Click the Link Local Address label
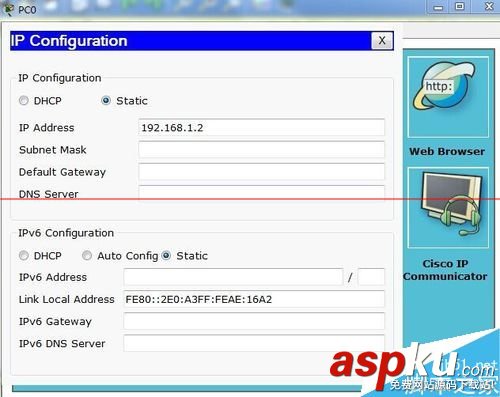This screenshot has height=397, width=500. 67,299
